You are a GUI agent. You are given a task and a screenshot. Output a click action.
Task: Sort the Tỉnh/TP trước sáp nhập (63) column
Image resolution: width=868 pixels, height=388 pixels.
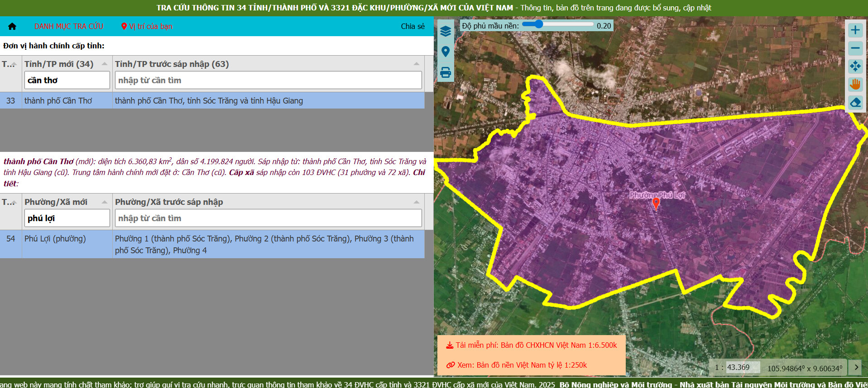416,64
